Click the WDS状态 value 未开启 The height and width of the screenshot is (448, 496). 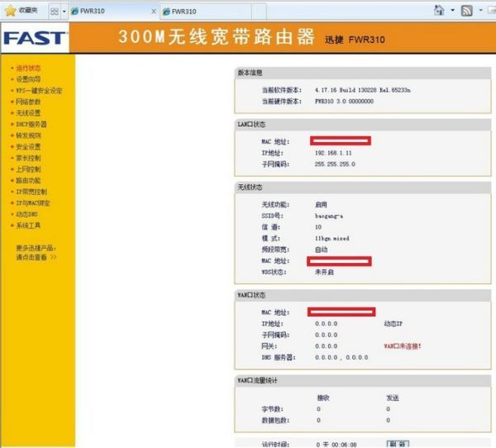click(324, 272)
